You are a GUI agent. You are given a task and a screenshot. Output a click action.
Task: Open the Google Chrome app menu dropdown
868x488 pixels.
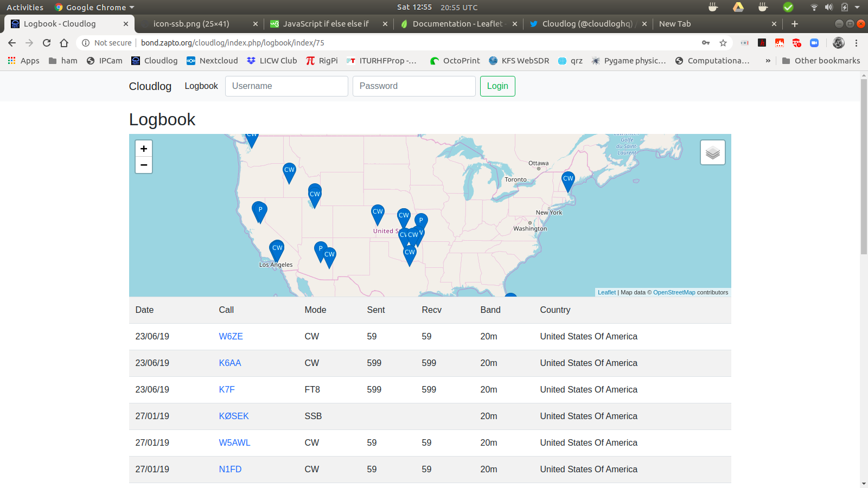94,7
